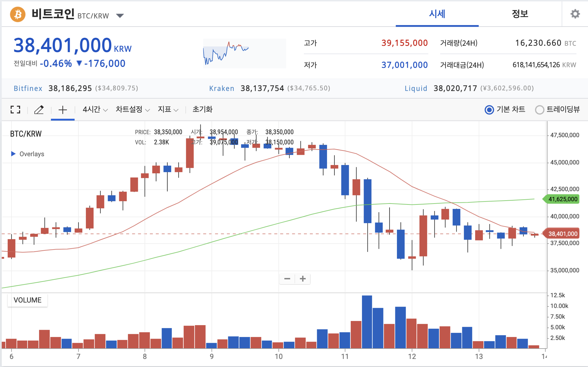Open the Bitfinex exchange link

28,88
